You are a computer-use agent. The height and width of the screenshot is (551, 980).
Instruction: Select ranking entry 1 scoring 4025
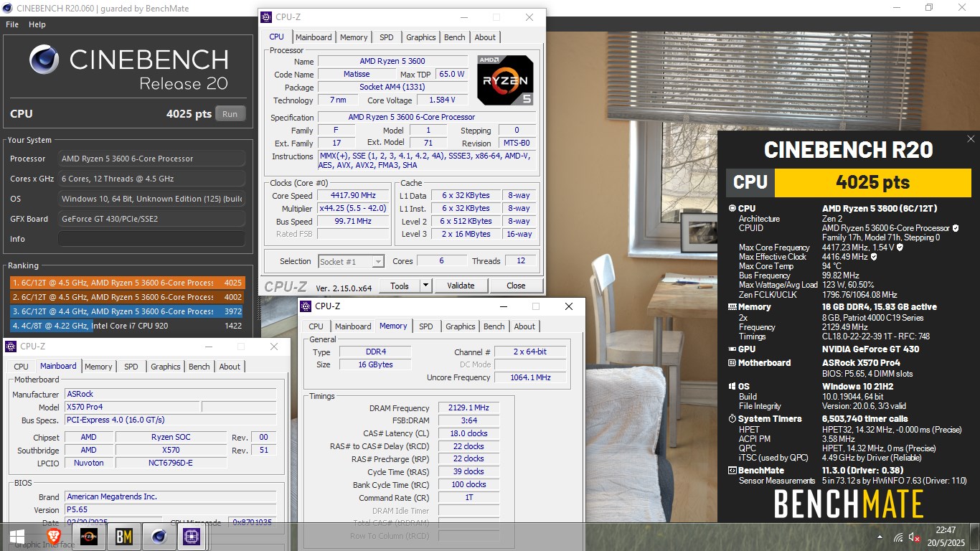click(126, 283)
